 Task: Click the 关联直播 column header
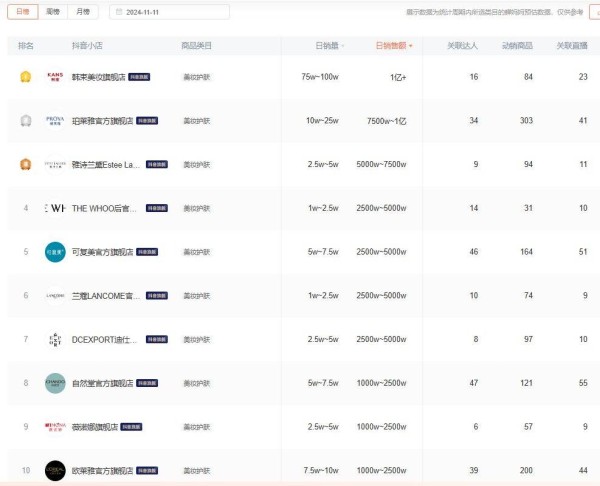point(572,46)
